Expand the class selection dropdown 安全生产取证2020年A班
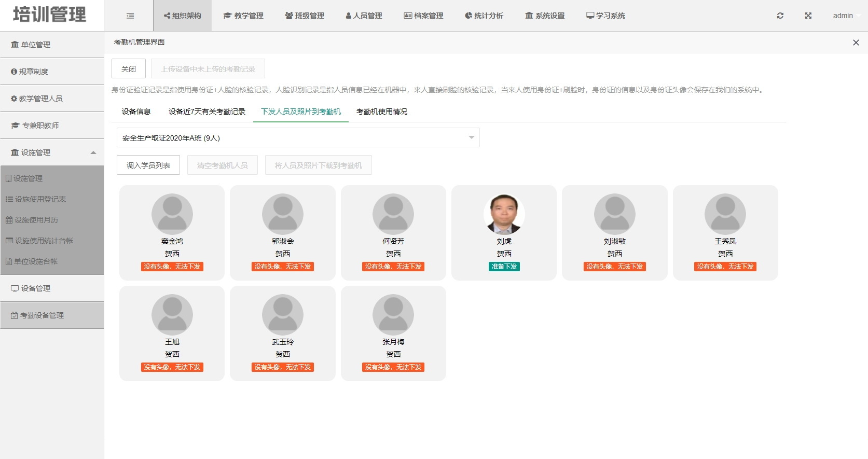 pyautogui.click(x=298, y=138)
